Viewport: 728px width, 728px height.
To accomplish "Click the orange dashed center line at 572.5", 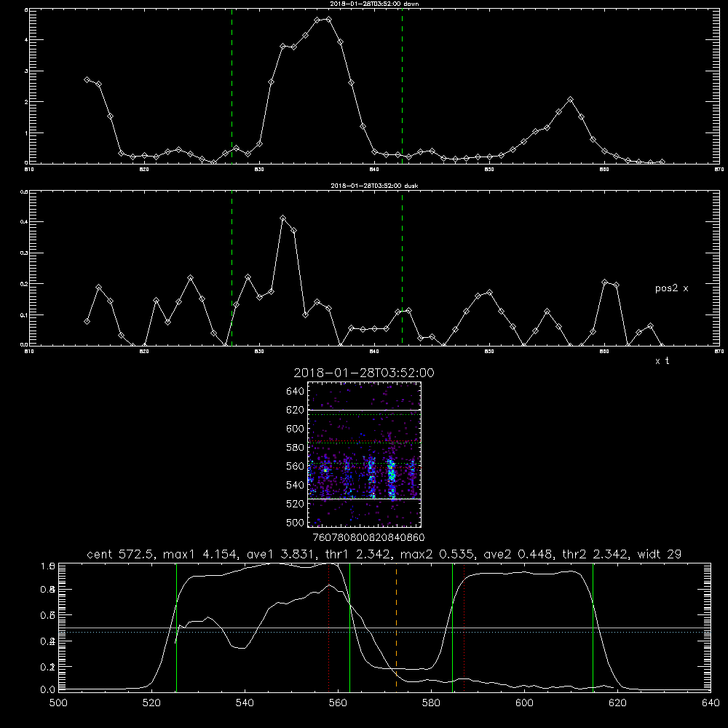I will click(x=396, y=627).
